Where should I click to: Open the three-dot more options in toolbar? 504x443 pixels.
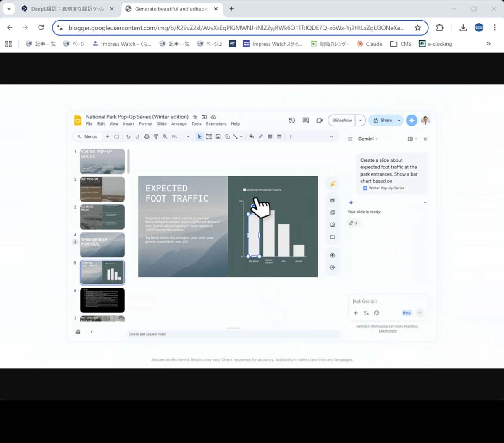coord(291,136)
